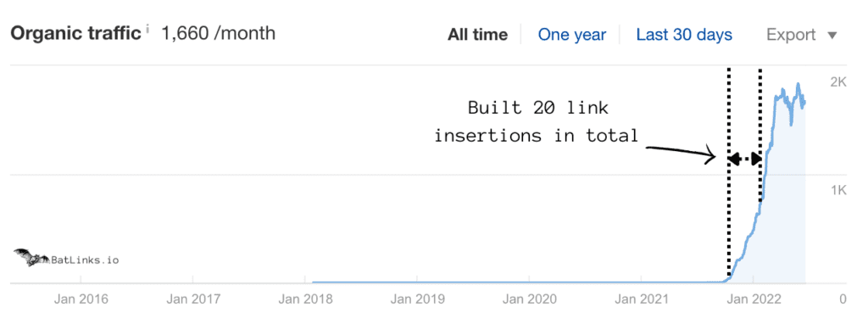Click the Jan 2020 axis label

coord(529,299)
